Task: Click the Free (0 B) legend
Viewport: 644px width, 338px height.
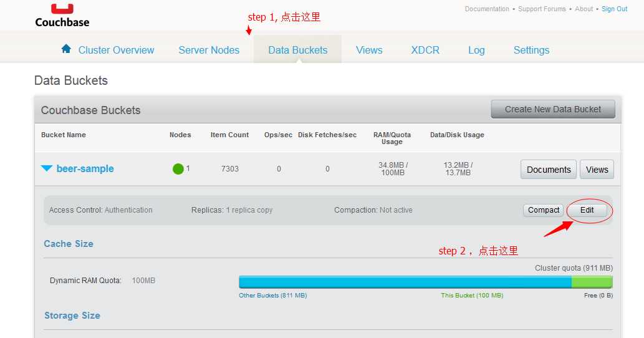Action: [x=598, y=296]
